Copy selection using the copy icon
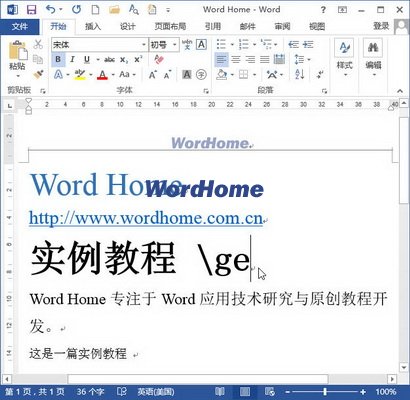The height and width of the screenshot is (400, 410). (38, 59)
